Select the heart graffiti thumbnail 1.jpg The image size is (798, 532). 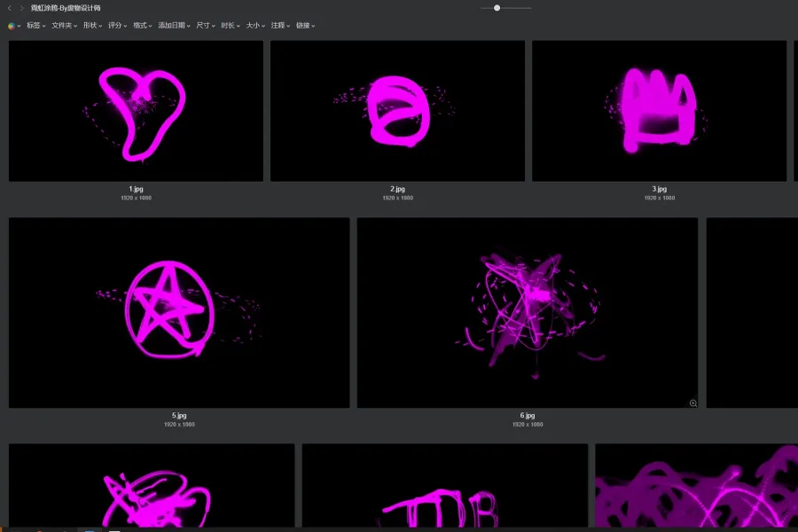click(x=136, y=111)
